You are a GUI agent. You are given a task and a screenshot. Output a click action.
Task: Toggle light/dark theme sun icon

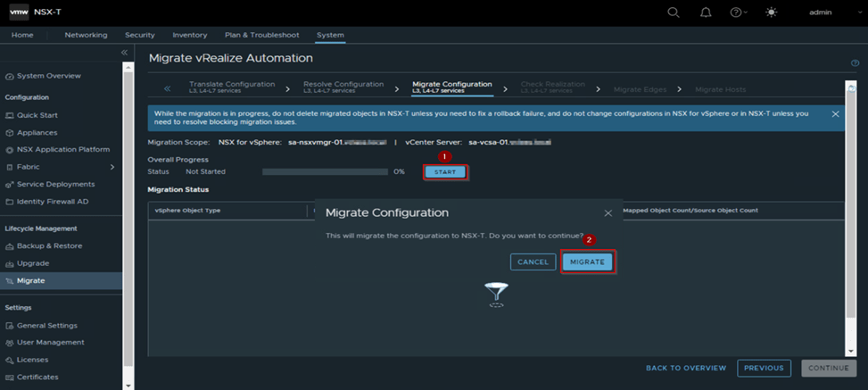[x=772, y=12]
